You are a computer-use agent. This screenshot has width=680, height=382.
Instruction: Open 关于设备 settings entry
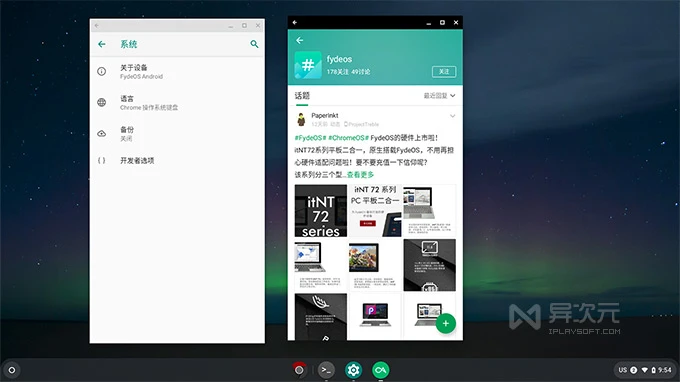[177, 72]
